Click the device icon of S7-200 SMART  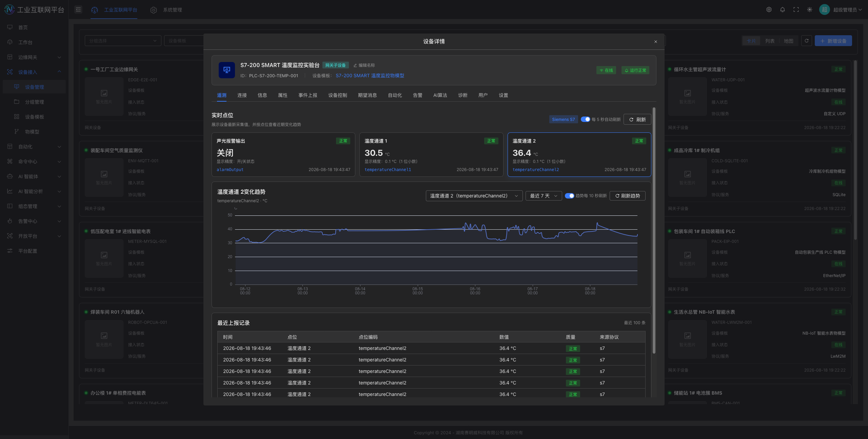pos(227,70)
